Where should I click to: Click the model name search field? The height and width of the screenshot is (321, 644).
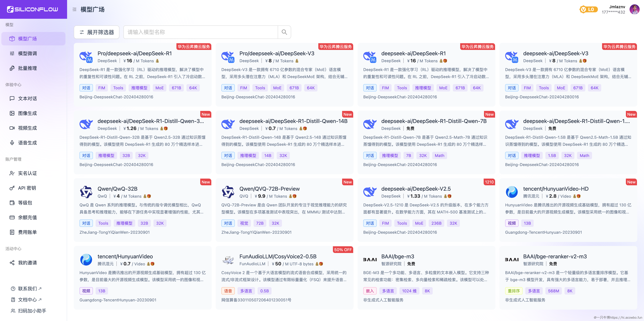[x=200, y=32]
